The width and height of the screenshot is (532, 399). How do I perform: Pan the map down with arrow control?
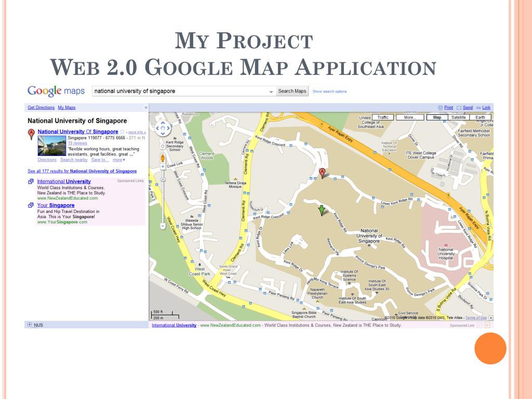(163, 134)
